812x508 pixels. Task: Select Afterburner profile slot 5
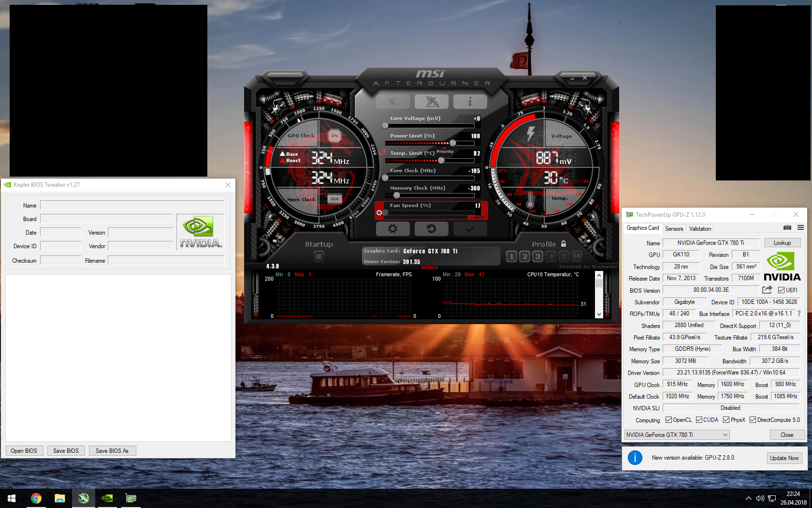pos(564,256)
